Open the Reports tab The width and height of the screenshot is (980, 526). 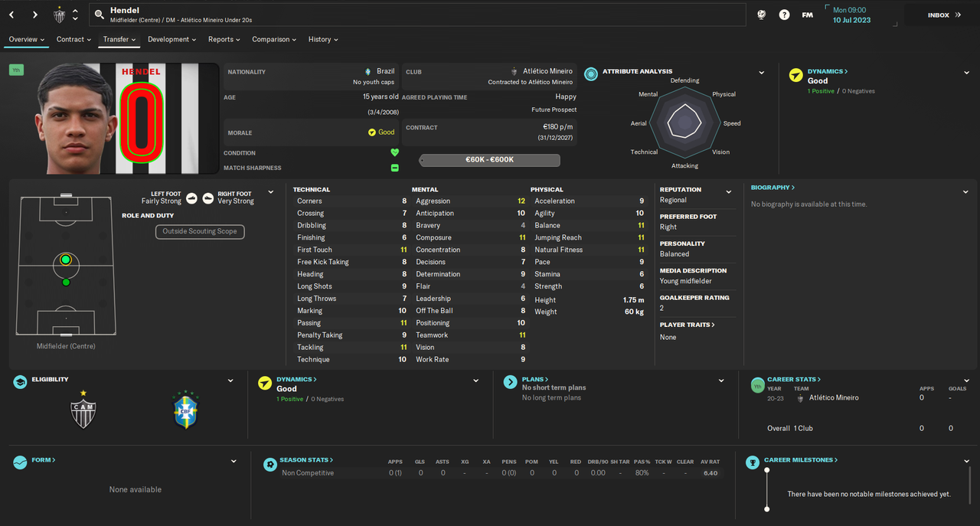coord(224,39)
